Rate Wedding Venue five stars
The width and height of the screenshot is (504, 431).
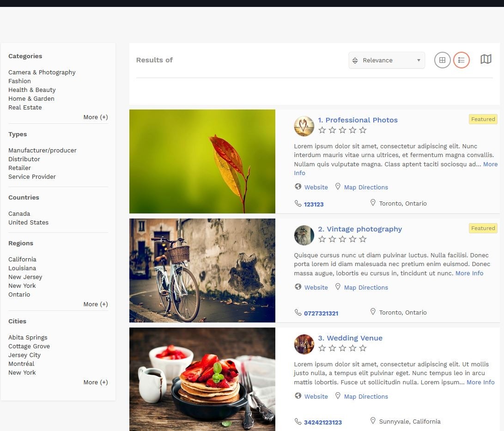point(363,348)
